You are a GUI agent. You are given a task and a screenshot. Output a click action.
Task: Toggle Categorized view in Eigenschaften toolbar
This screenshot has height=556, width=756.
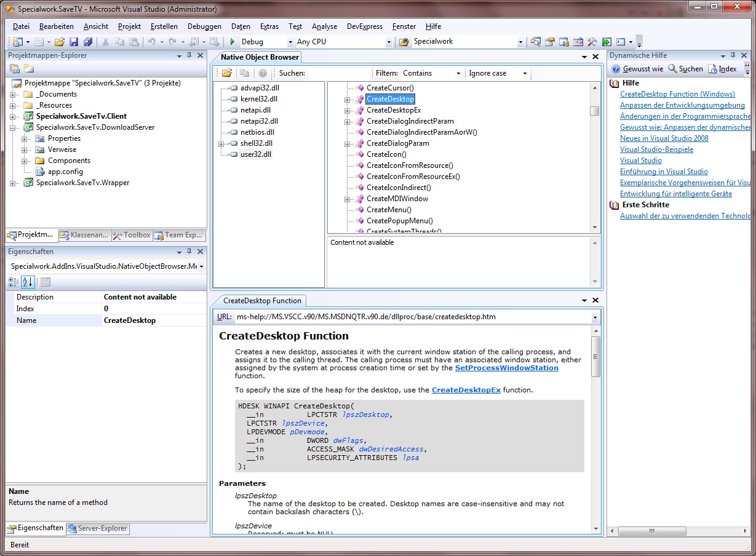(14, 282)
